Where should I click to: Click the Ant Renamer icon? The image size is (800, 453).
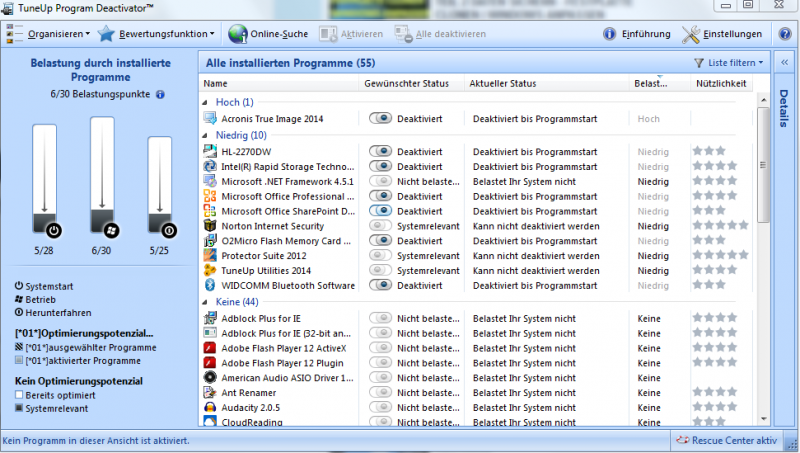click(210, 392)
